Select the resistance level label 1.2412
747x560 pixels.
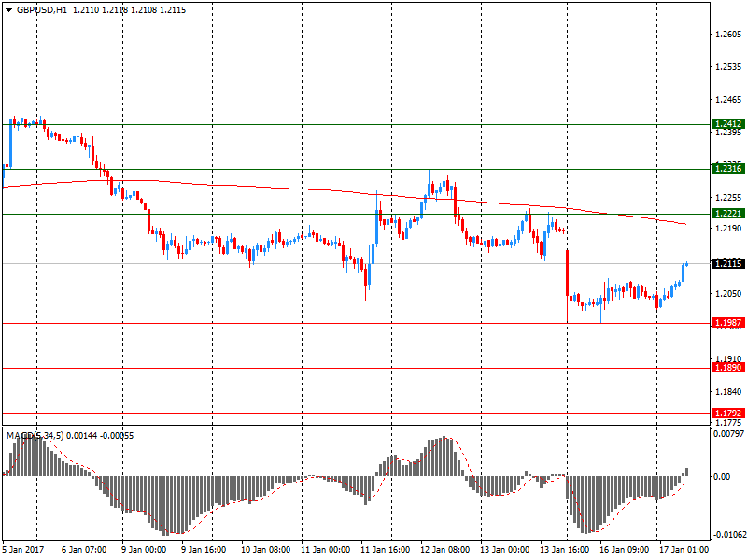click(x=727, y=124)
